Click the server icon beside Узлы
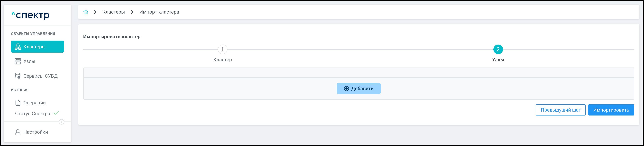The width and height of the screenshot is (644, 146). [18, 61]
